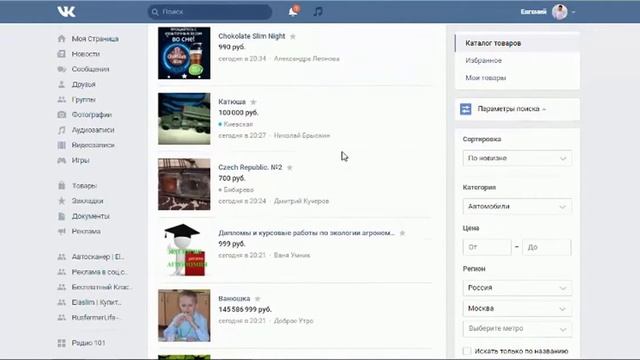Favorite Chokolate Slim Night with star

tap(293, 36)
